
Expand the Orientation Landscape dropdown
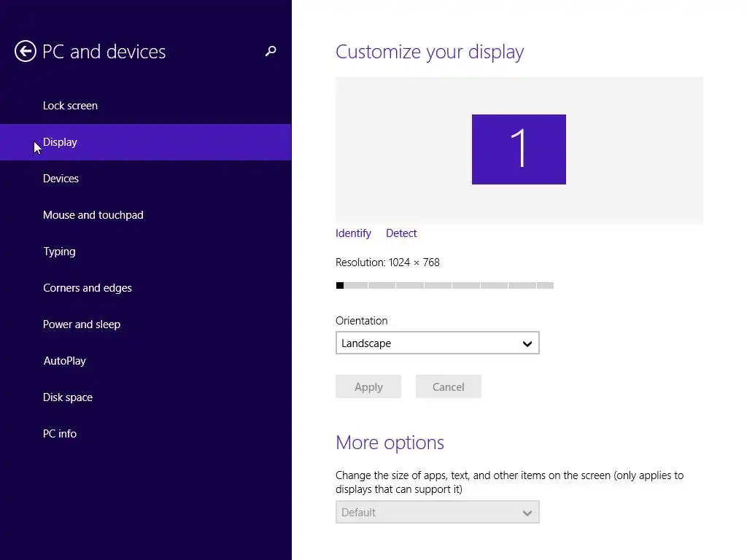[x=438, y=343]
